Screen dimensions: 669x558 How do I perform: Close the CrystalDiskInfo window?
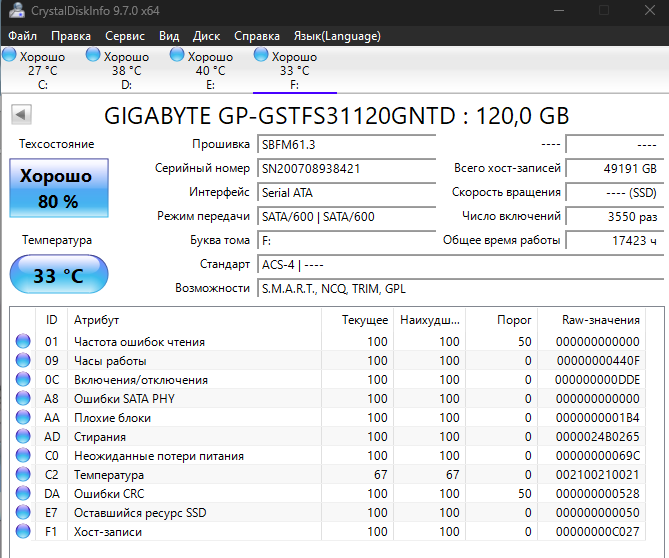click(650, 10)
